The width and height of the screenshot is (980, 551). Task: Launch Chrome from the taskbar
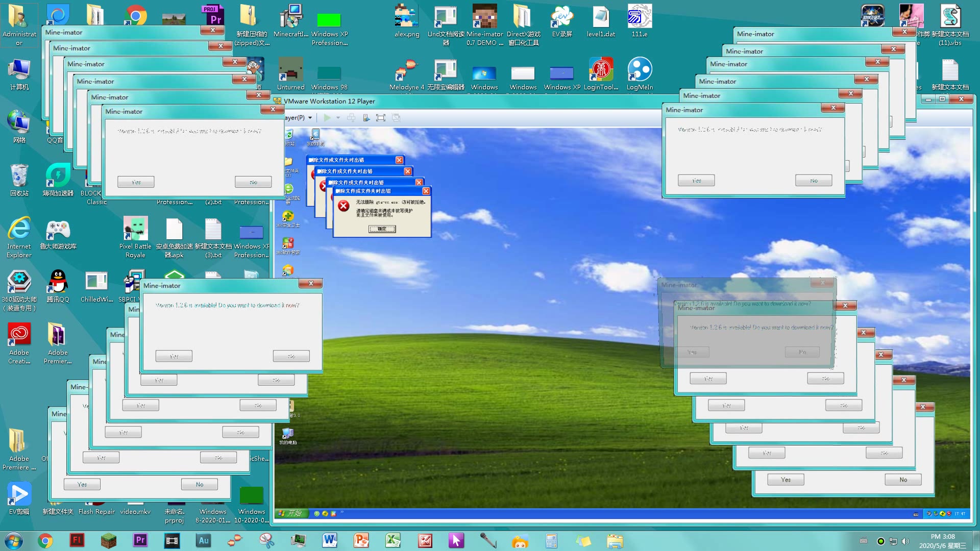(45, 541)
